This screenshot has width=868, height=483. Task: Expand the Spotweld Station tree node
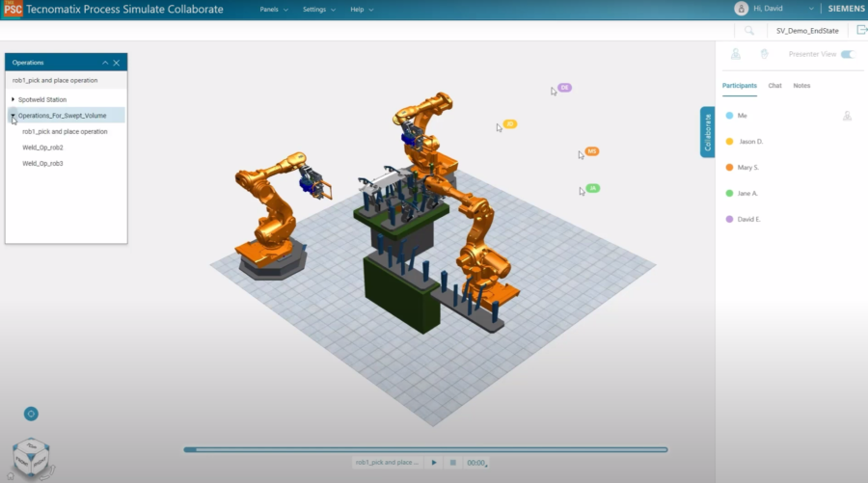pyautogui.click(x=14, y=99)
